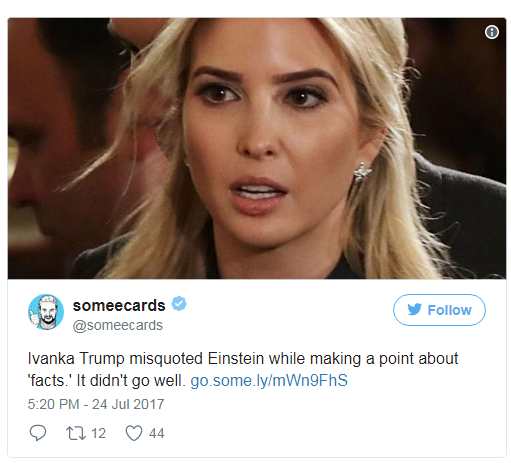
Task: Click the @someecards handle
Action: [x=118, y=325]
